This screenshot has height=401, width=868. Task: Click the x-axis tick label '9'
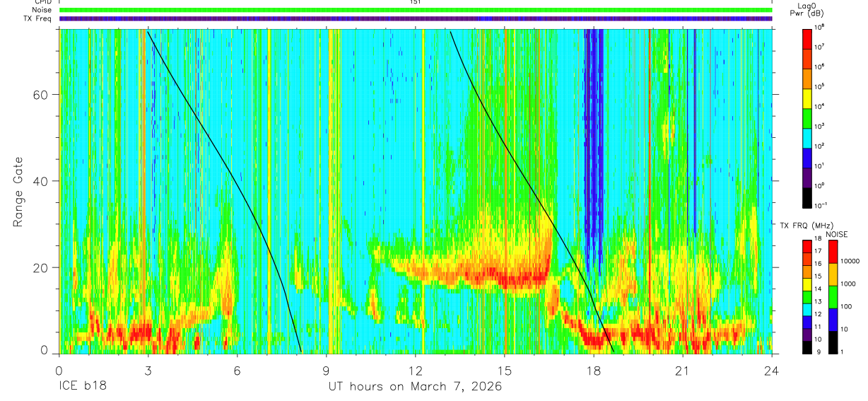point(327,370)
